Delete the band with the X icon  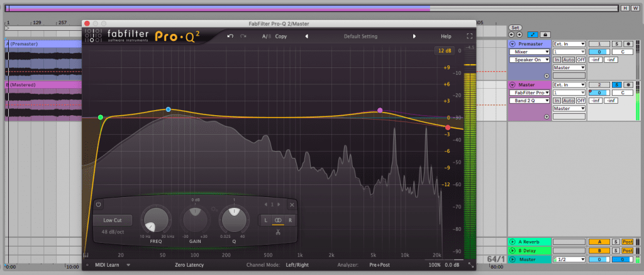292,205
